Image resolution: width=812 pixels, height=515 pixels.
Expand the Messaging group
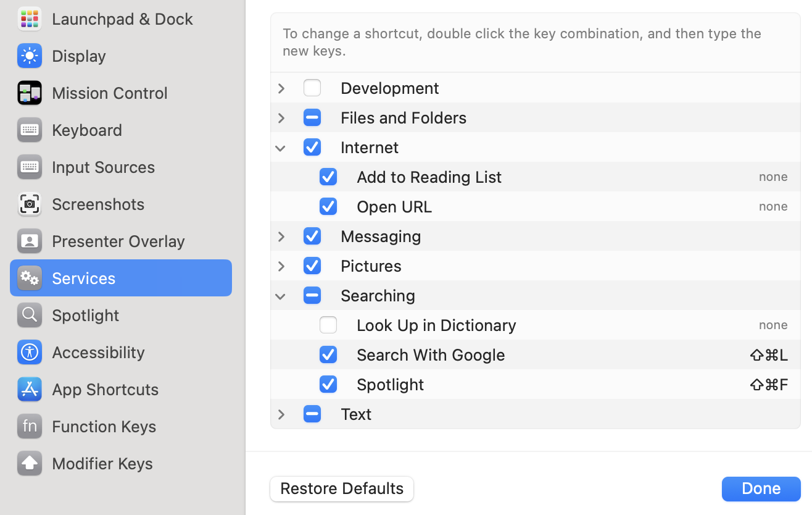[281, 237]
